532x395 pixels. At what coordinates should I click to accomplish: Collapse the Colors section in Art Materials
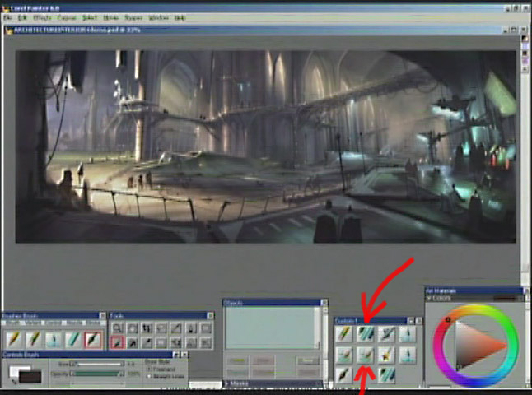tap(429, 298)
